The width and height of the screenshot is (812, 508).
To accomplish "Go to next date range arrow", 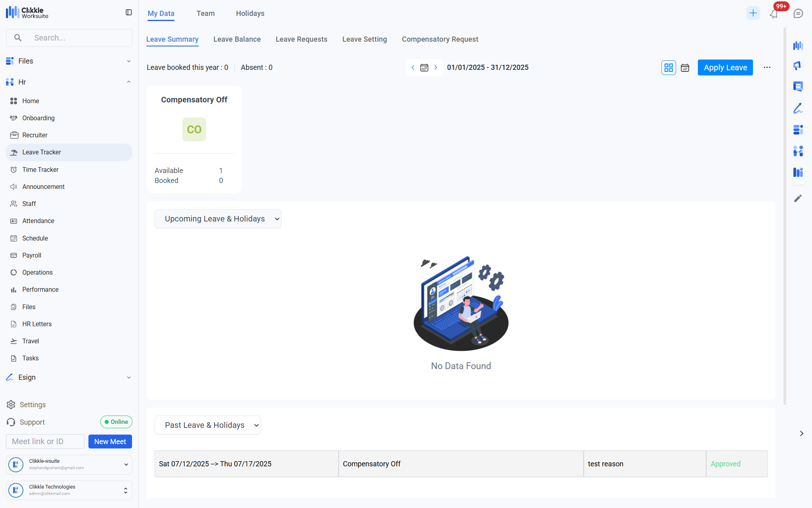I will pyautogui.click(x=436, y=67).
